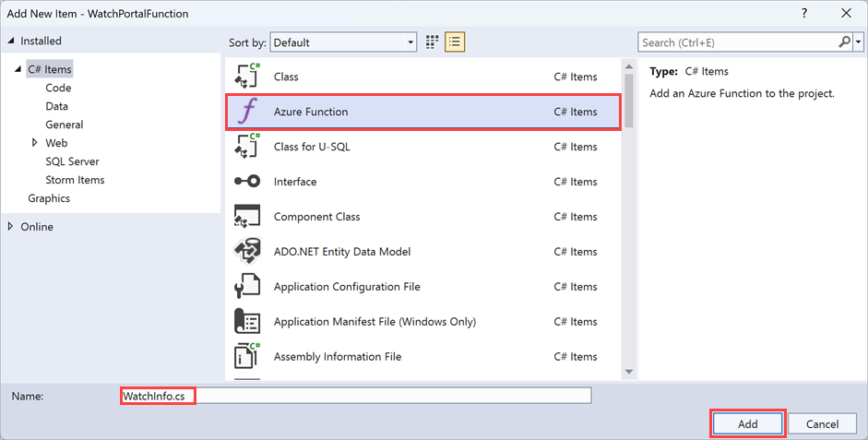Click the Component Class icon
The image size is (868, 440).
coord(247,216)
